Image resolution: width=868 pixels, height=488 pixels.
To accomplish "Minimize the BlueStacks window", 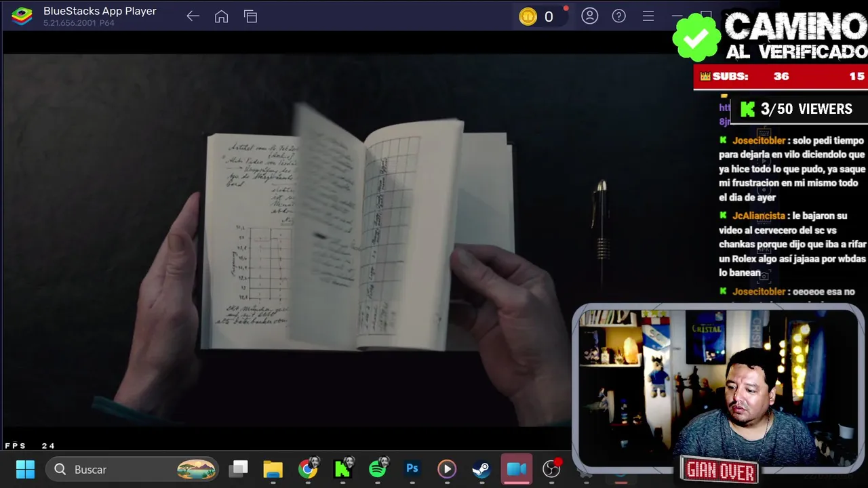I will coord(677,16).
